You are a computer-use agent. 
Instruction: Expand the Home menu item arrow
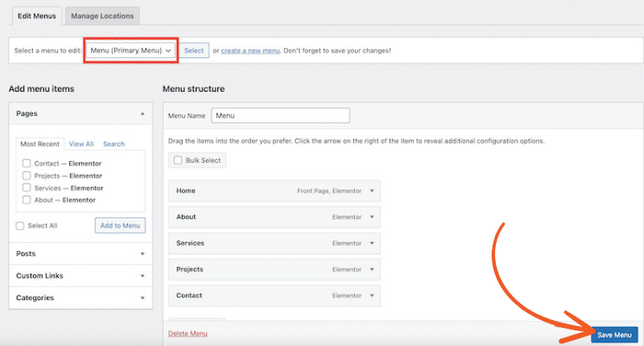(371, 191)
